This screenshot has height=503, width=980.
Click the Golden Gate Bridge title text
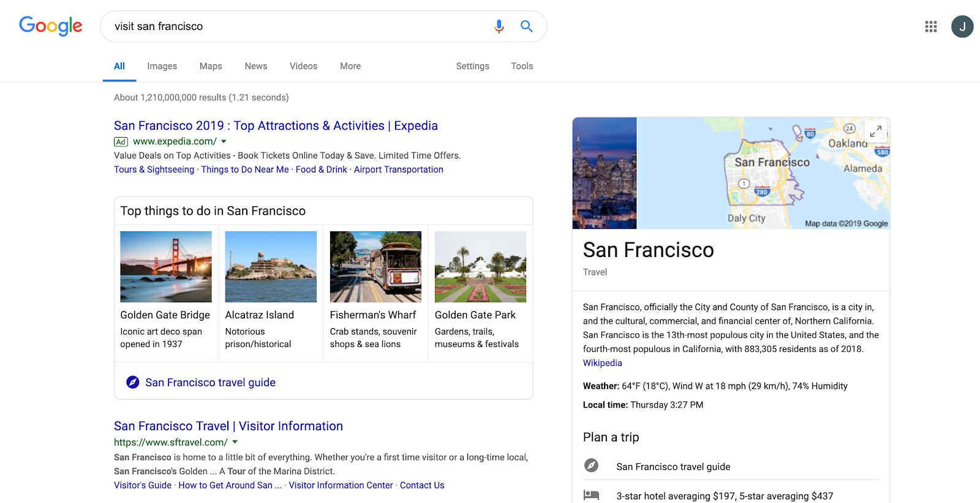(x=165, y=315)
